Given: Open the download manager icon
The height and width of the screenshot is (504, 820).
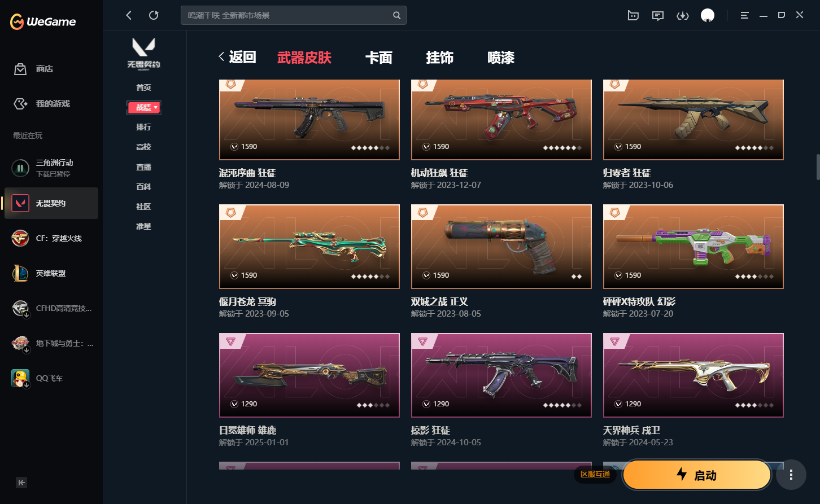Looking at the screenshot, I should click(683, 15).
